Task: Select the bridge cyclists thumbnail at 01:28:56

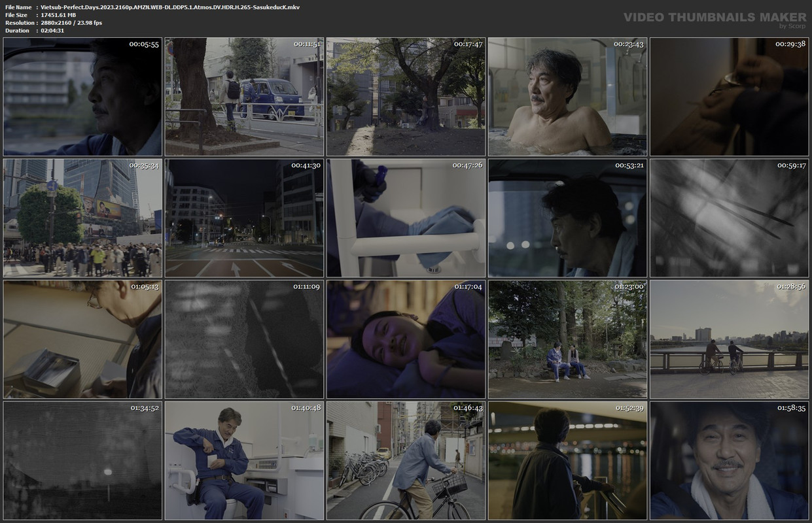Action: point(729,339)
